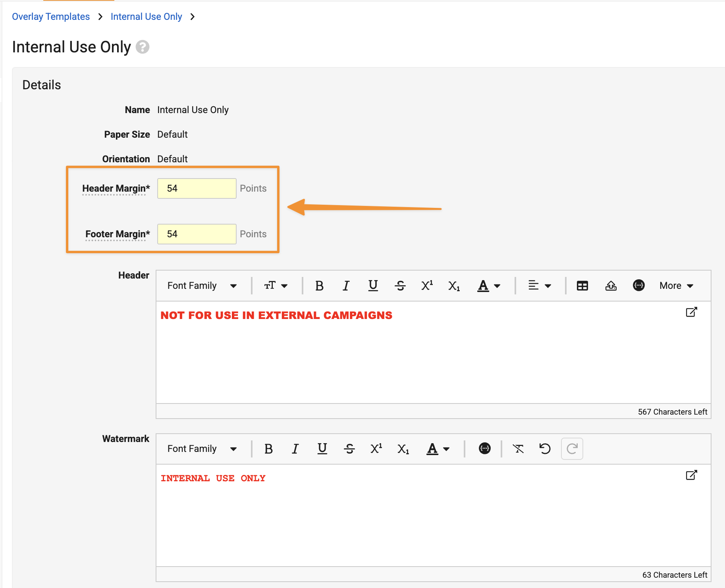Apply subscript in the Watermark editor toolbar

[x=403, y=449]
